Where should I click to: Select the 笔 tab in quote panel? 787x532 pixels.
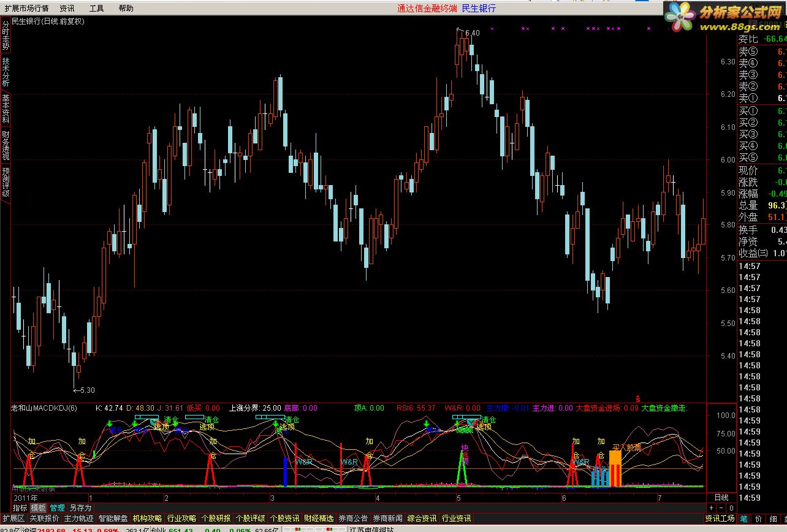[743, 519]
